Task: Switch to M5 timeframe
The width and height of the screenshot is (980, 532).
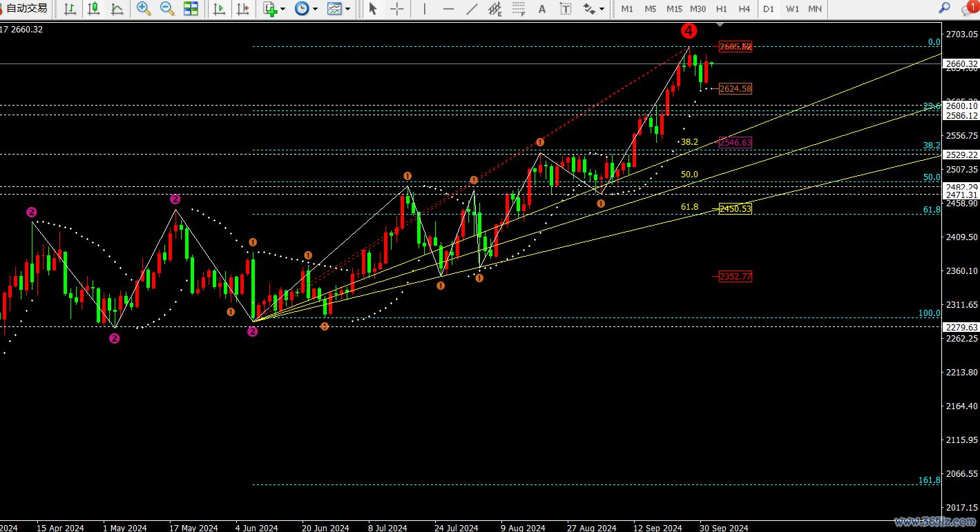Action: point(651,9)
